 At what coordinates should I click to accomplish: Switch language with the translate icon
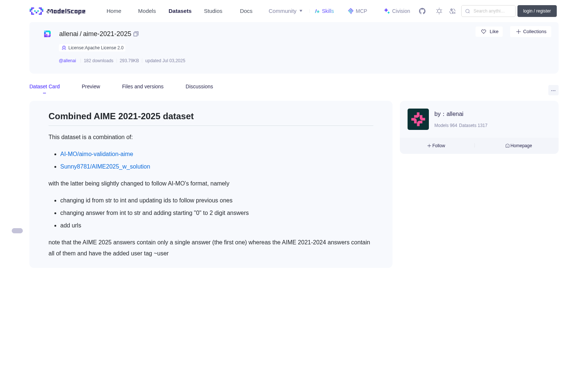452,11
